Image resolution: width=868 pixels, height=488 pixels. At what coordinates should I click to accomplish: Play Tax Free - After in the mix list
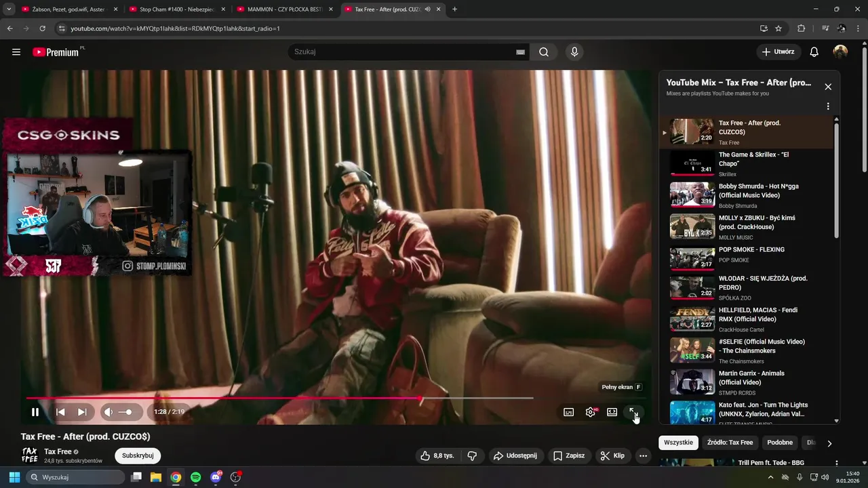coord(746,132)
